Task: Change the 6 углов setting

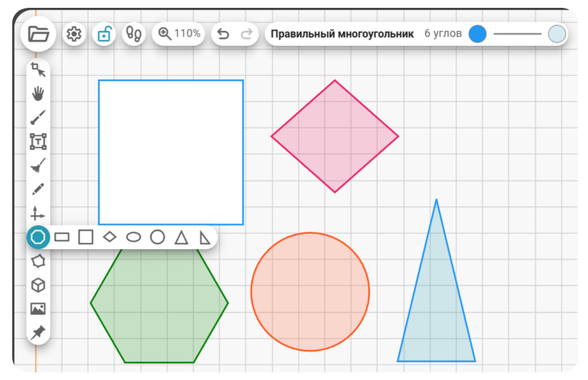Action: pyautogui.click(x=443, y=34)
